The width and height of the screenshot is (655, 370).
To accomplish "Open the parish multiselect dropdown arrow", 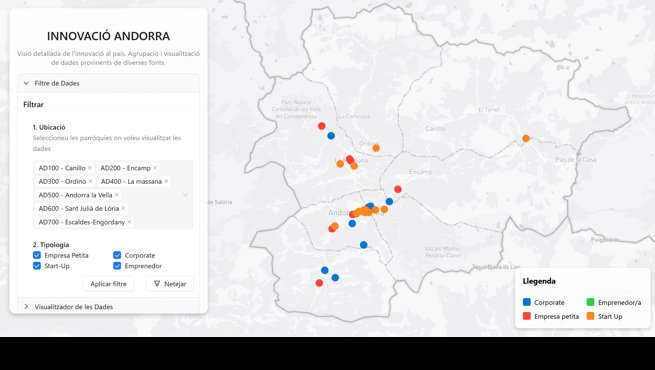I will click(185, 195).
